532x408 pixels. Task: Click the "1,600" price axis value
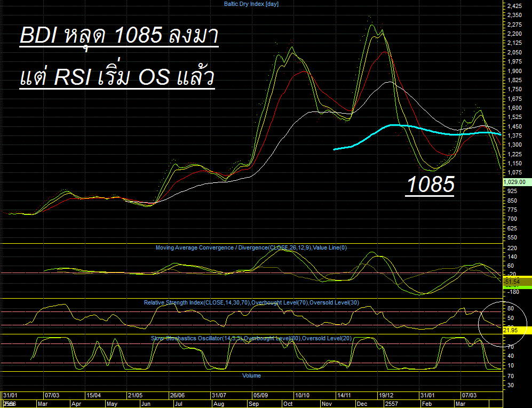pyautogui.click(x=515, y=108)
